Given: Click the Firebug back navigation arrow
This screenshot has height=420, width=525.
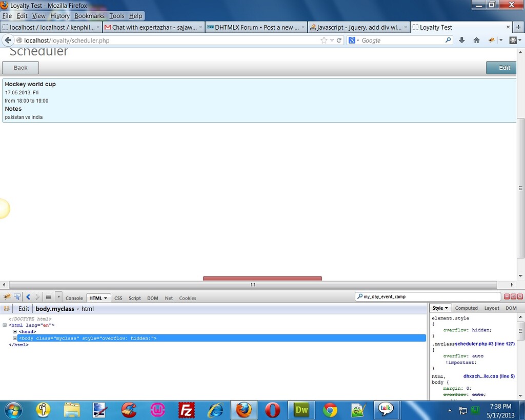Looking at the screenshot, I should (28, 297).
